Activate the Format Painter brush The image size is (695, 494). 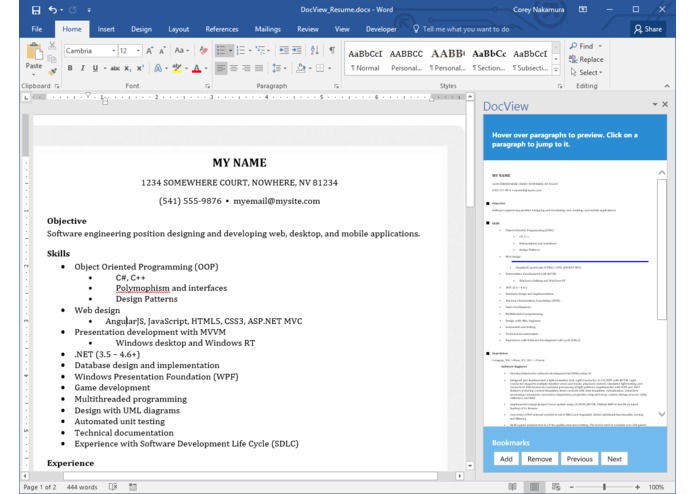(x=53, y=71)
